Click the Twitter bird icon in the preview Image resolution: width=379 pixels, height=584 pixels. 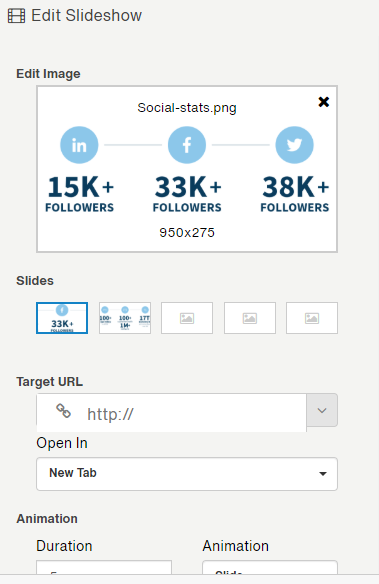click(294, 145)
